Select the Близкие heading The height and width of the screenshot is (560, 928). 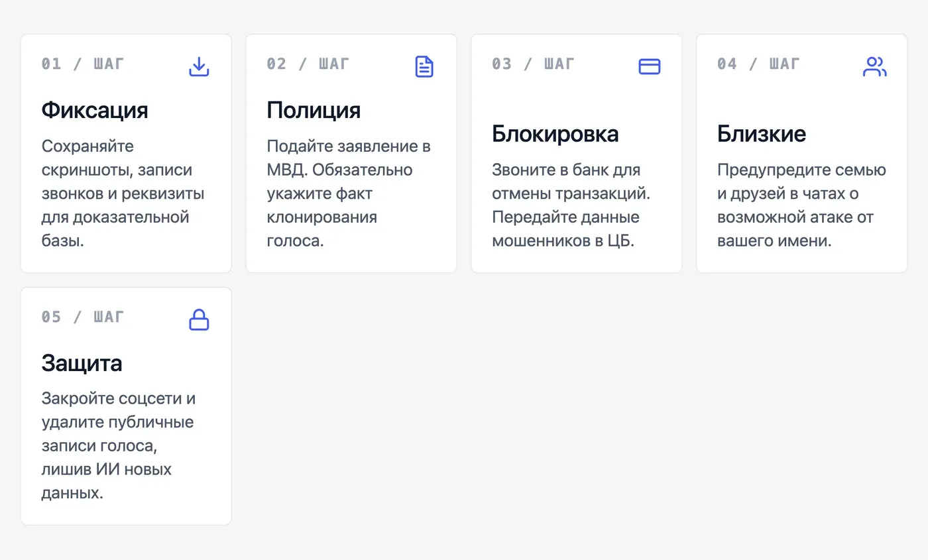[762, 134]
